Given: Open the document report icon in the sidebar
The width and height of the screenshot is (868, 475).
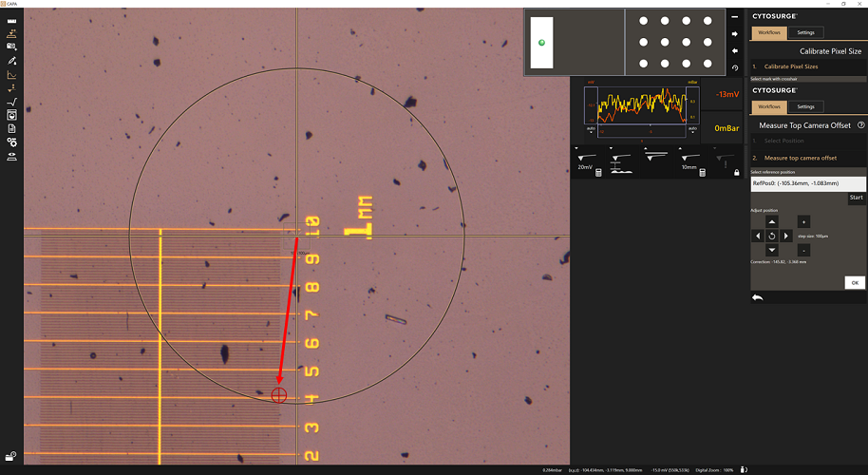Looking at the screenshot, I should 11,128.
